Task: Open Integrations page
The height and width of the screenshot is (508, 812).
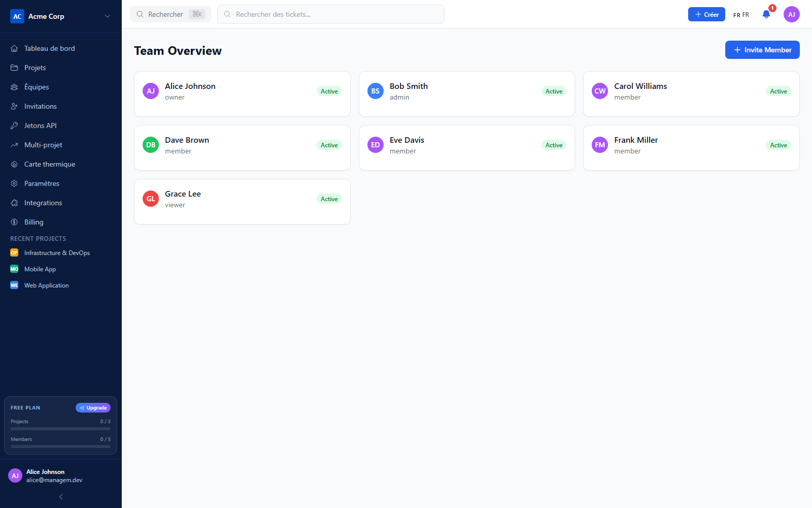Action: [x=61, y=203]
